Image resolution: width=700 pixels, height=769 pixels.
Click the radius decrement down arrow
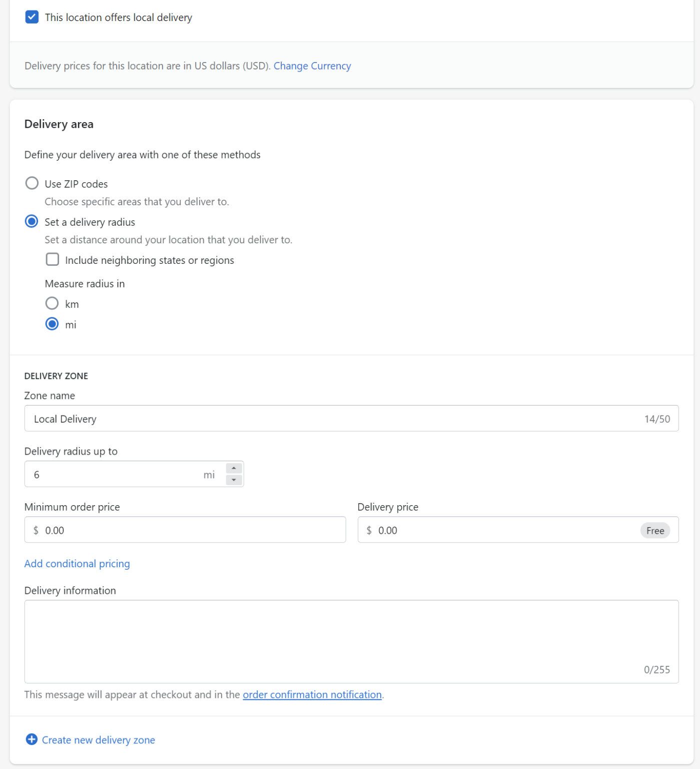pyautogui.click(x=233, y=481)
